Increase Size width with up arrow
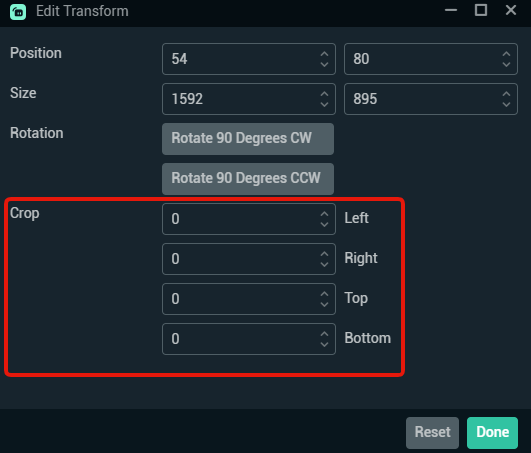 coord(324,94)
